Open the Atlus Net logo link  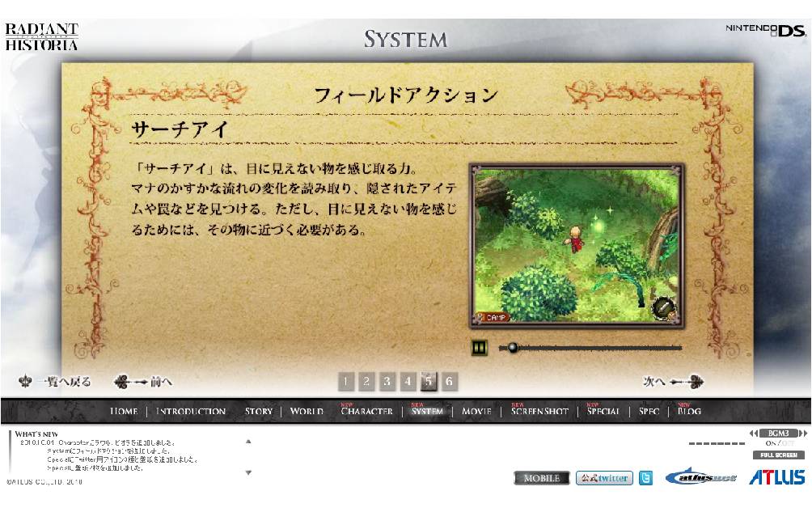click(x=700, y=476)
